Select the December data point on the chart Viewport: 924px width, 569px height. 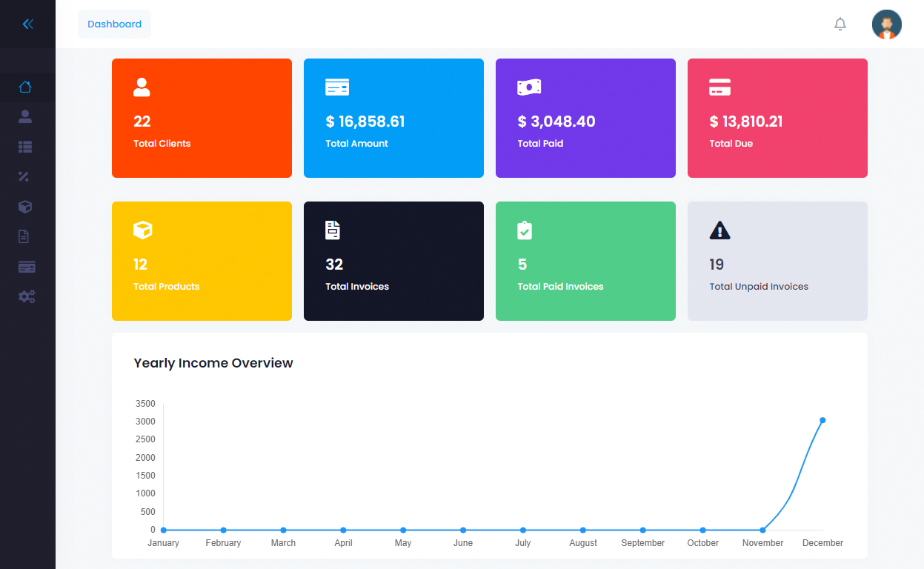point(822,421)
